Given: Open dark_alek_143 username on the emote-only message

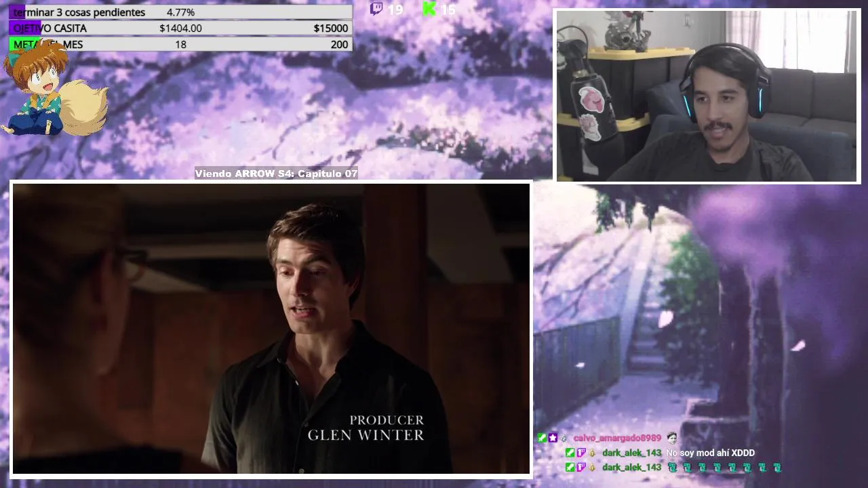Looking at the screenshot, I should [x=631, y=467].
